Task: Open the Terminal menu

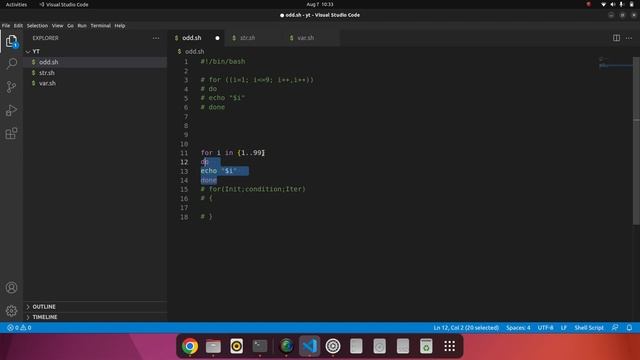Action: pos(100,26)
